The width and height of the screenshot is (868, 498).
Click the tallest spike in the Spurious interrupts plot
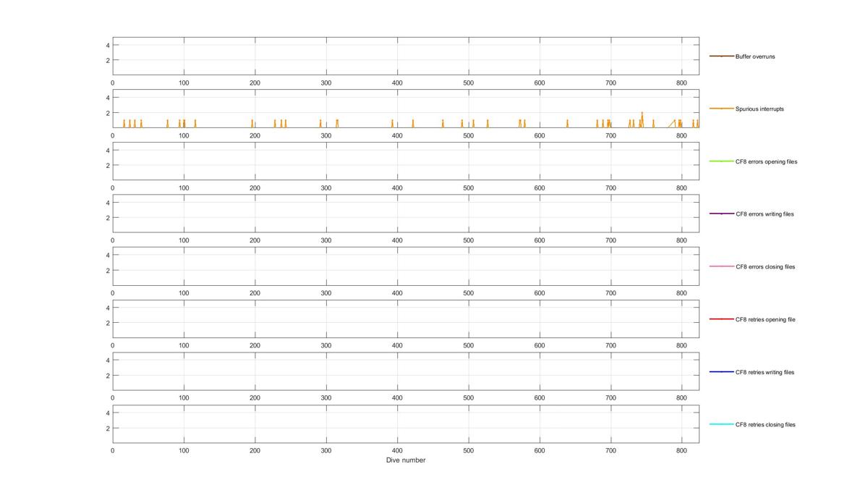point(642,119)
